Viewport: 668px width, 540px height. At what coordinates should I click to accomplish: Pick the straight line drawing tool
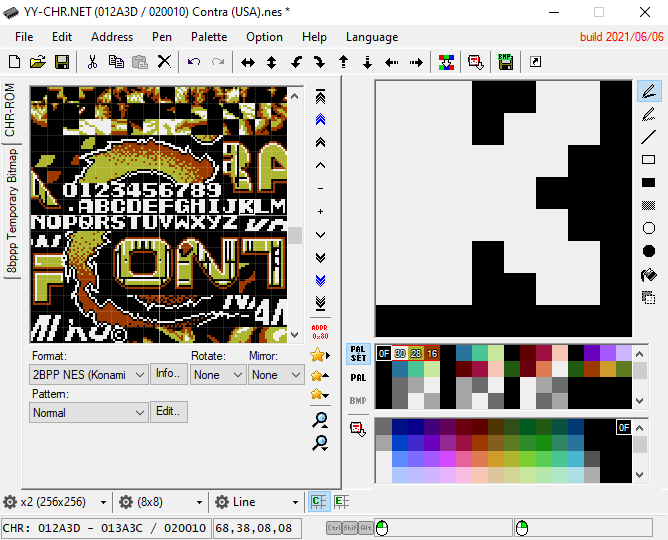click(x=648, y=137)
